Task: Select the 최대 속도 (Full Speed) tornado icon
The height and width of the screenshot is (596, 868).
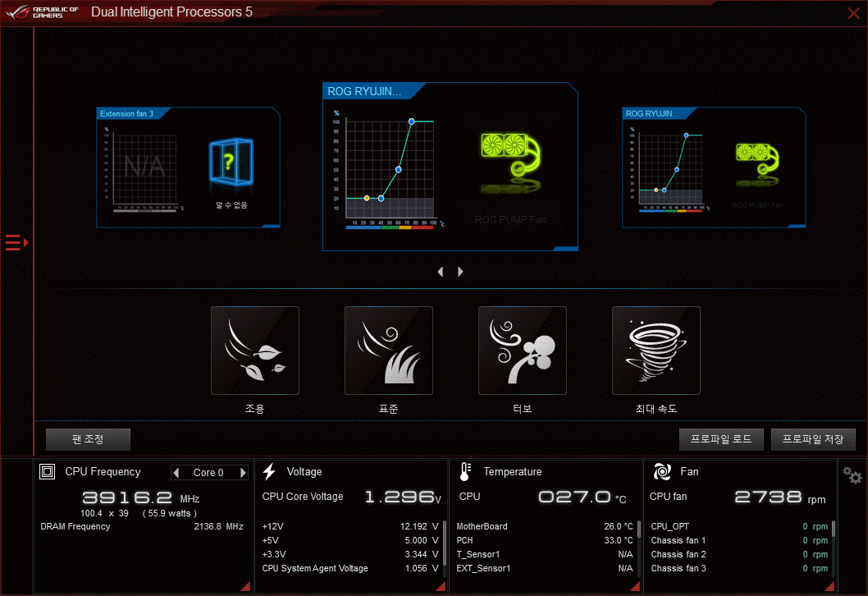Action: [x=656, y=351]
